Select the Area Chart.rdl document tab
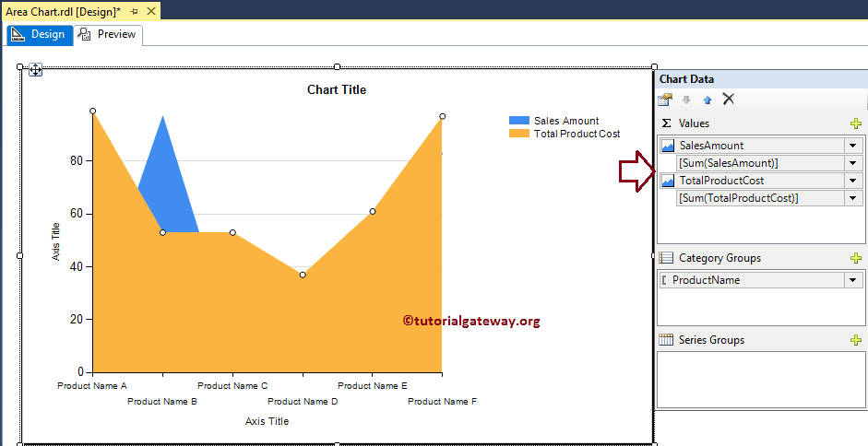868x446 pixels. pos(63,11)
